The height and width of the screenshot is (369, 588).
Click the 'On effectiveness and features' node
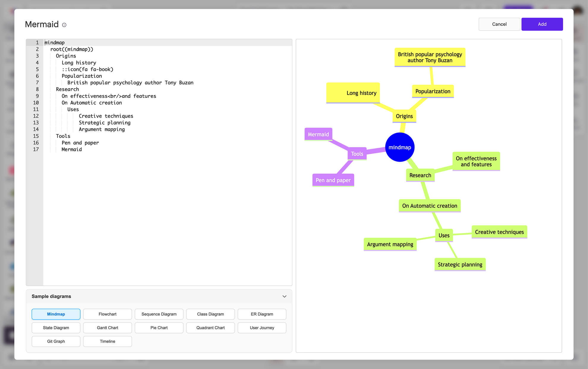click(x=476, y=161)
